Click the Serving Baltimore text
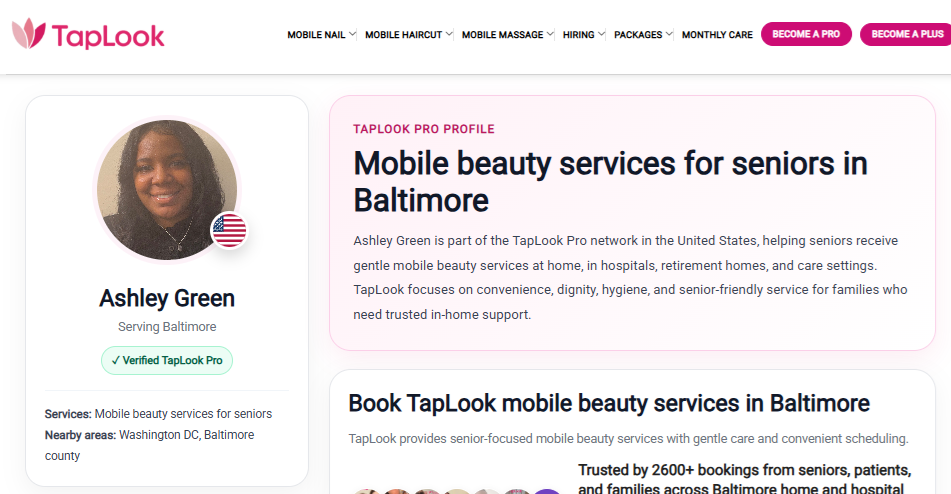The width and height of the screenshot is (951, 494). click(x=167, y=327)
